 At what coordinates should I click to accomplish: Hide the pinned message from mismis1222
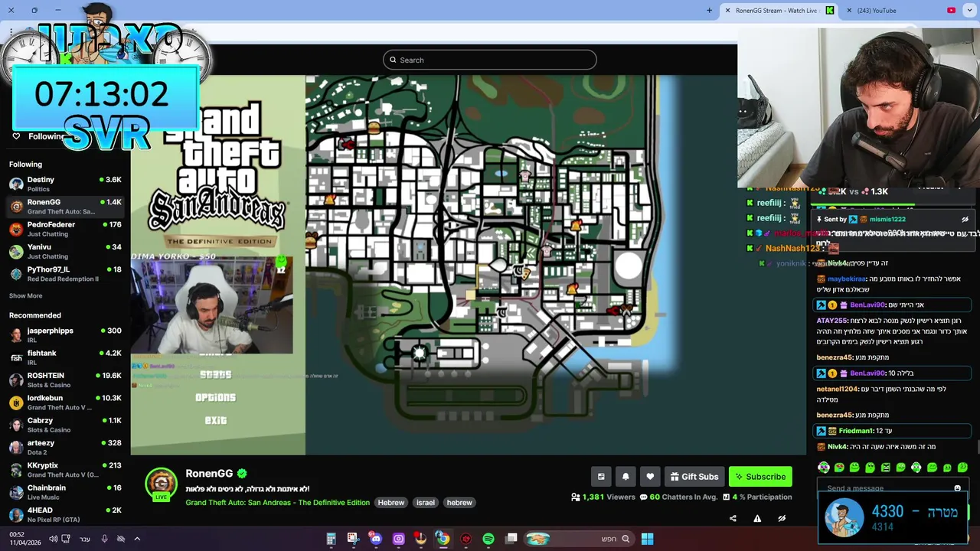965,220
